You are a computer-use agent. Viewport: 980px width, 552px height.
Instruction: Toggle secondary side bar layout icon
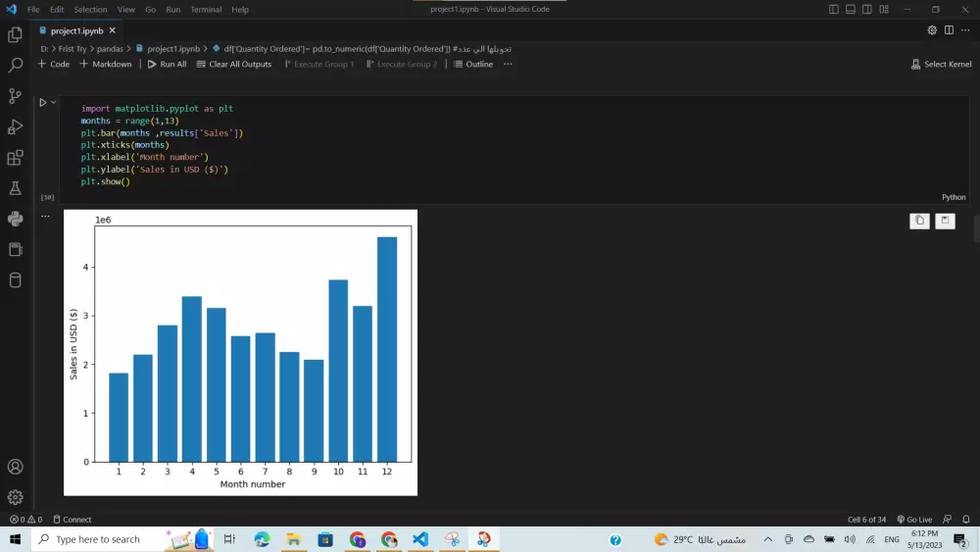[x=867, y=10]
